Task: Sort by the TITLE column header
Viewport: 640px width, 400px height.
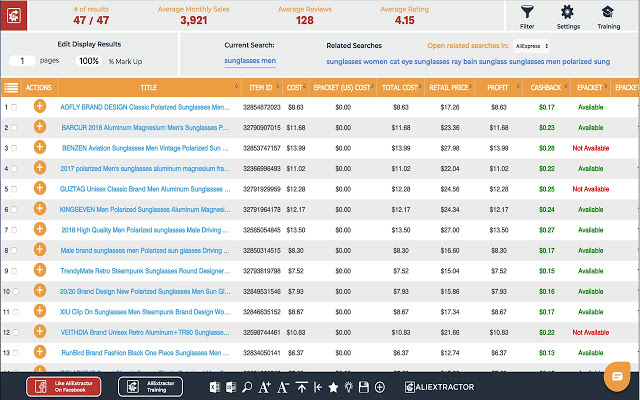Action: click(x=148, y=88)
